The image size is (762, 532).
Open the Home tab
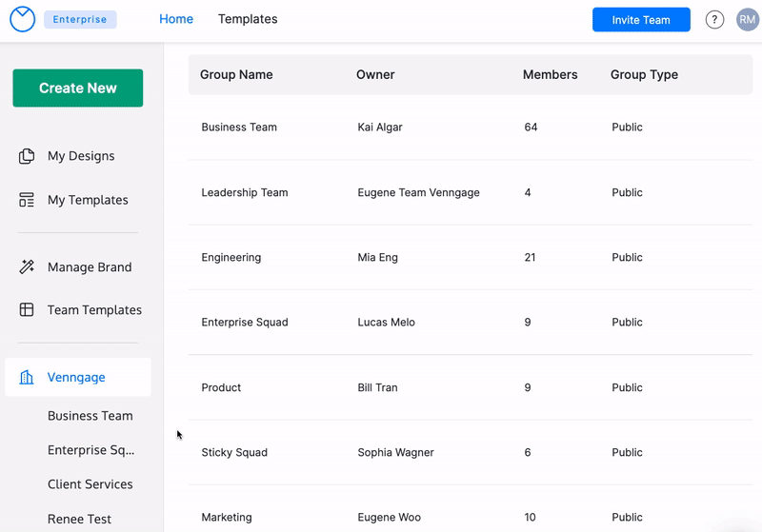(x=176, y=19)
